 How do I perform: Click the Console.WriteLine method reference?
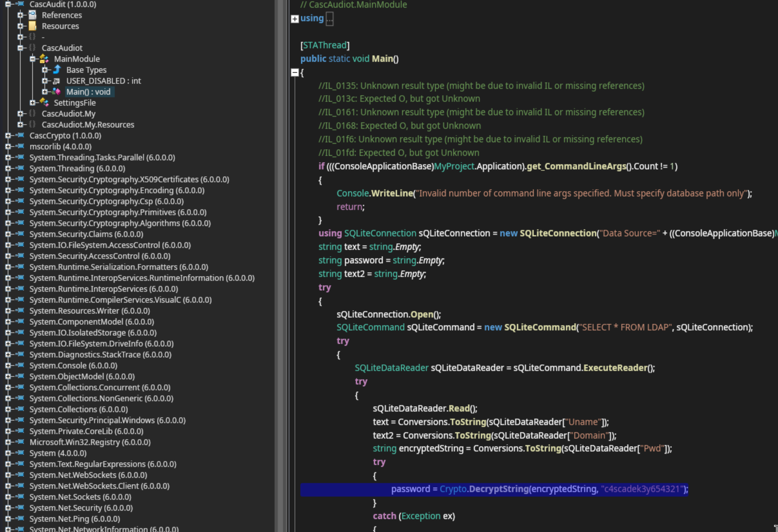[392, 194]
